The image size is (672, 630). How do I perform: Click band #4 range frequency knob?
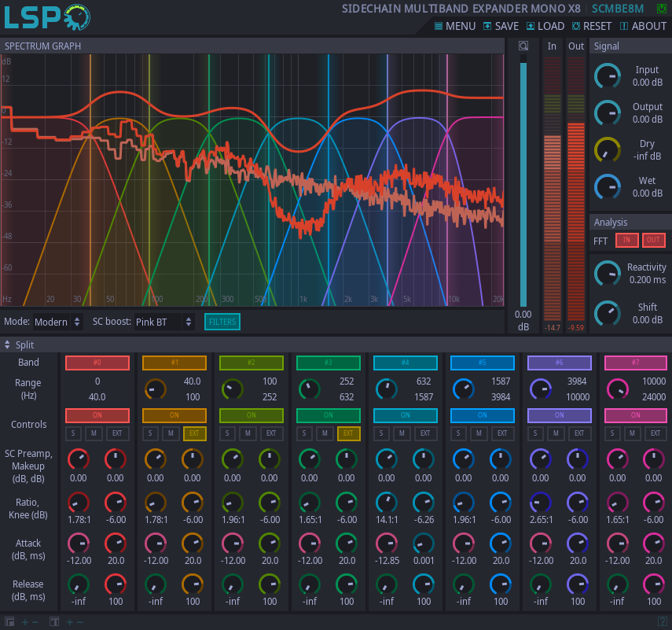(387, 389)
